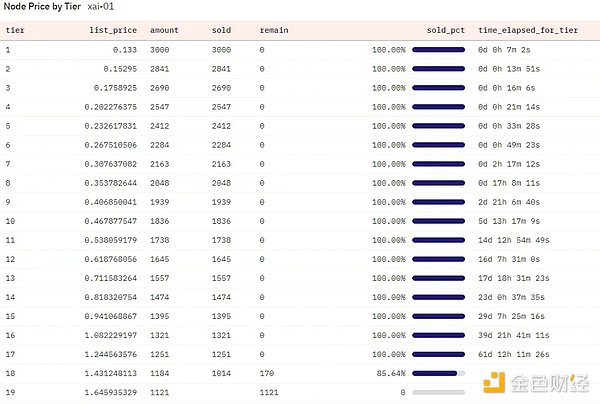Viewport: 600px width, 404px height.
Task: Click the 'tier' column header
Action: pyautogui.click(x=15, y=30)
